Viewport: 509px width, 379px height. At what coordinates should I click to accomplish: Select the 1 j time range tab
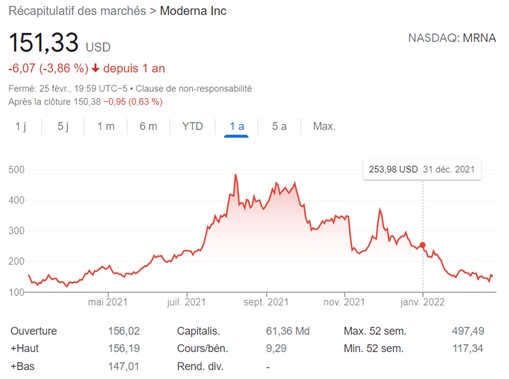(x=21, y=126)
